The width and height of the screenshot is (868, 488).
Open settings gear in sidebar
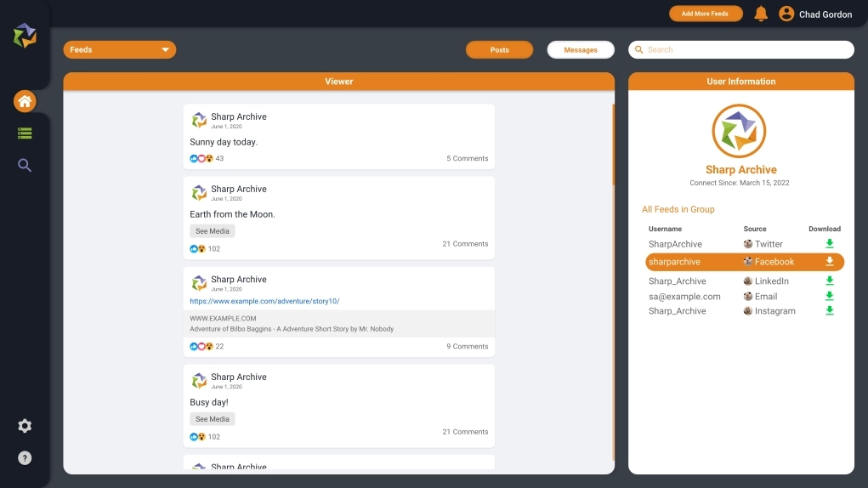25,426
